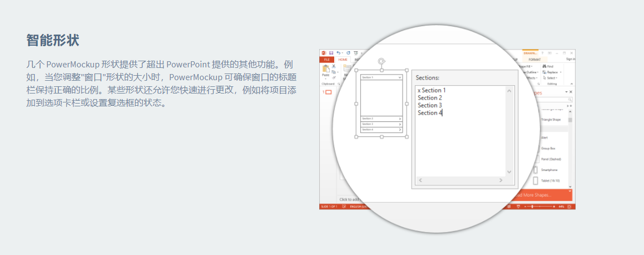
Task: Click the Tablet (16:10) shape icon
Action: point(536,180)
